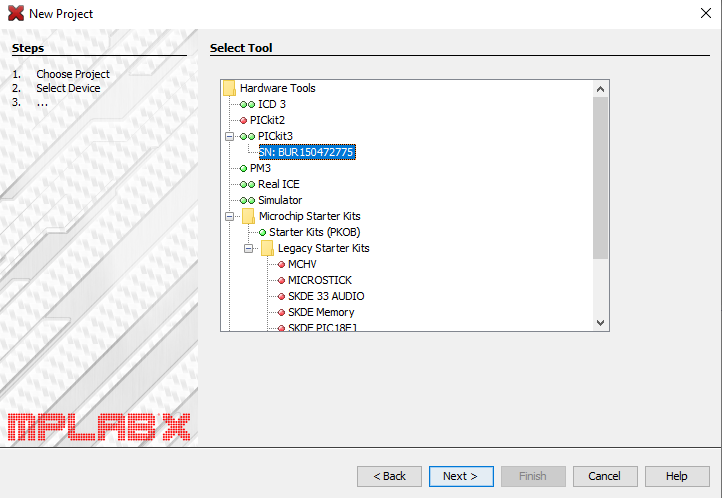The width and height of the screenshot is (722, 498).
Task: Collapse the PICkit3 tree node
Action: point(229,136)
